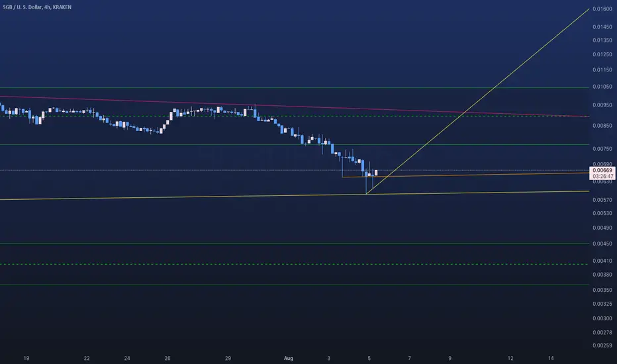Image resolution: width=617 pixels, height=364 pixels.
Task: Select the solid green line at 0.00450
Action: [295, 244]
